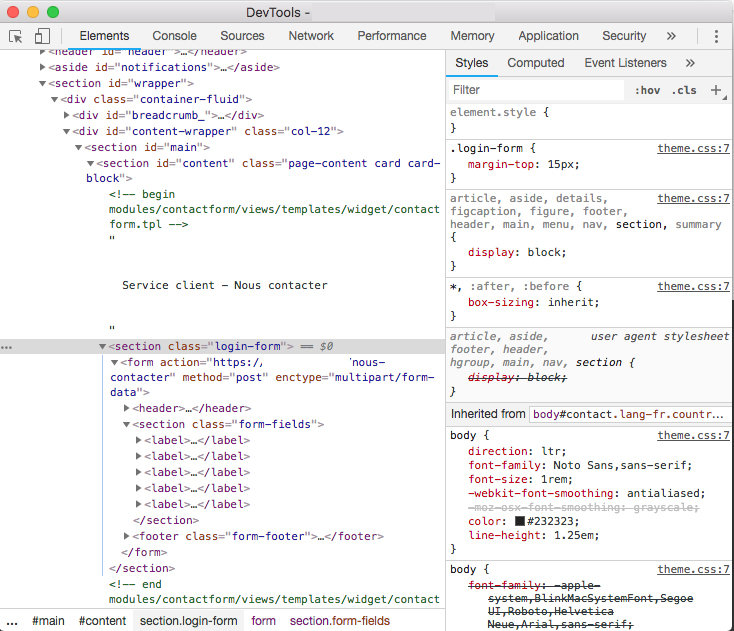Expand the aside notifications node
The image size is (734, 631).
coord(43,68)
